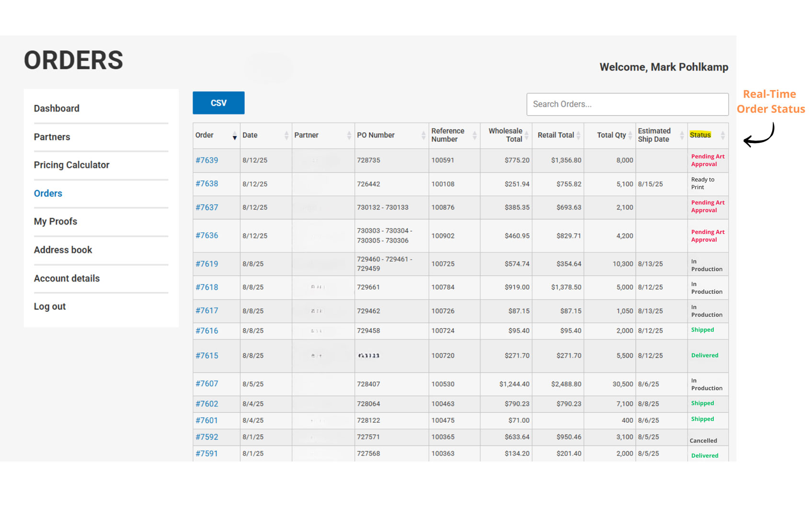Sort by Retail Total column arrows
This screenshot has height=517, width=812.
pos(578,135)
